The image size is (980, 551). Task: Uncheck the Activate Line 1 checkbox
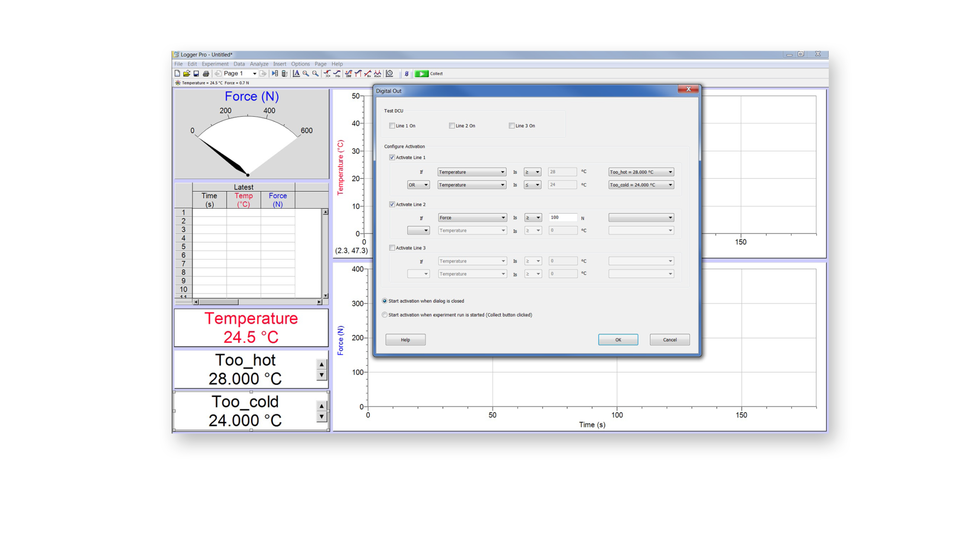tap(392, 157)
